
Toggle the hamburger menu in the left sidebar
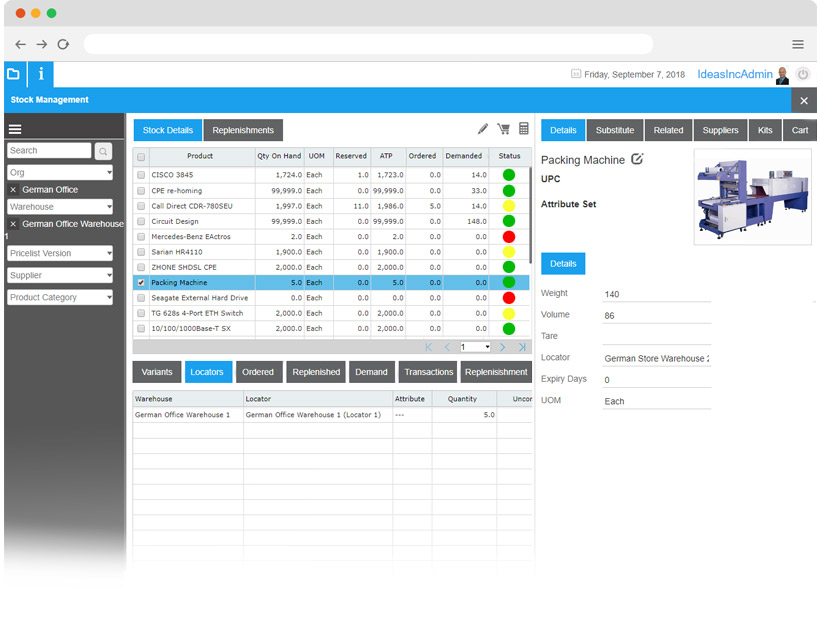point(15,129)
